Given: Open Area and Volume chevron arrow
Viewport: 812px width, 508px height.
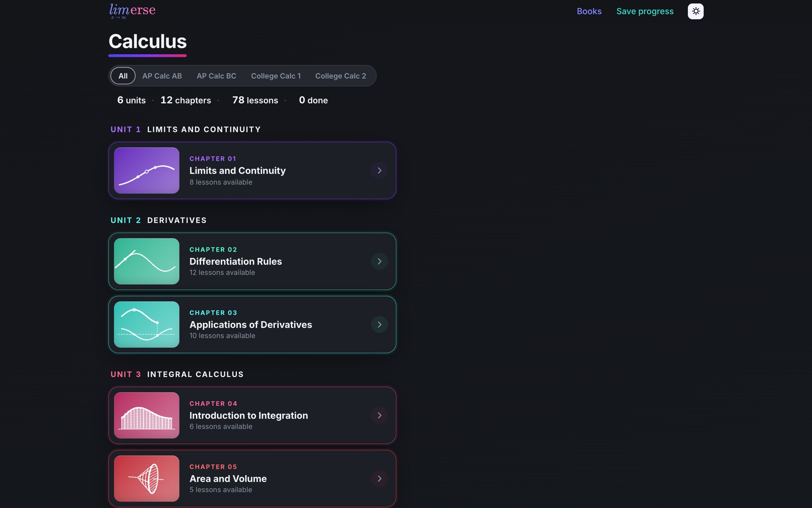Looking at the screenshot, I should pos(379,479).
